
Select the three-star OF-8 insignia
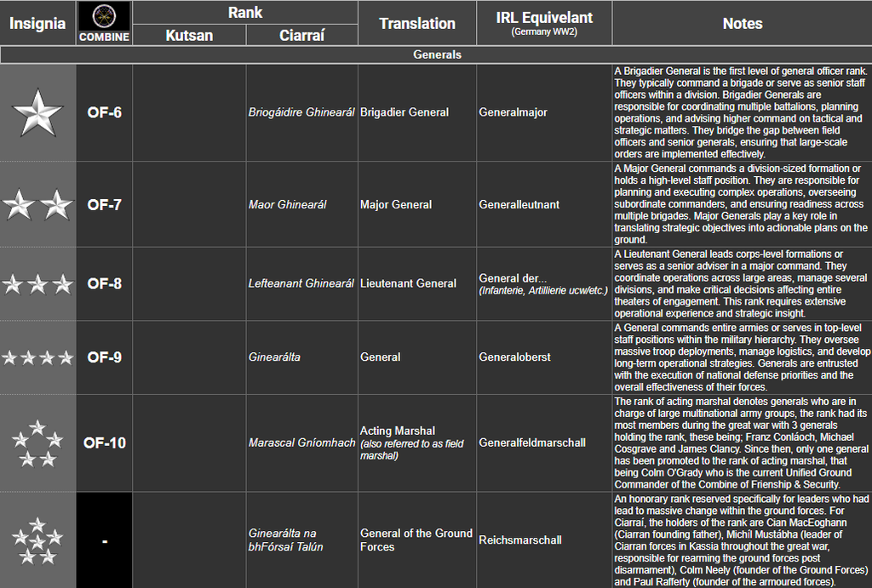pos(37,284)
